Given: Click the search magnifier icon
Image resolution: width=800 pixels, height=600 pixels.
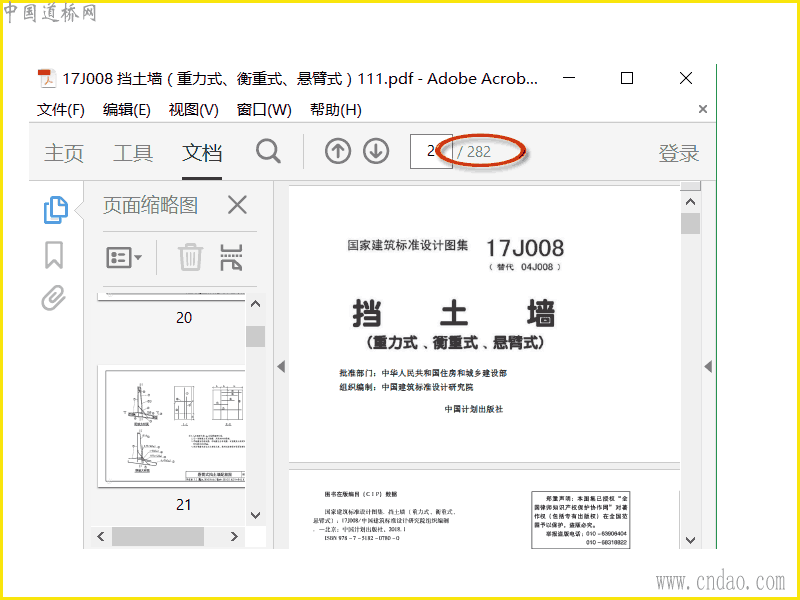Looking at the screenshot, I should coord(268,152).
